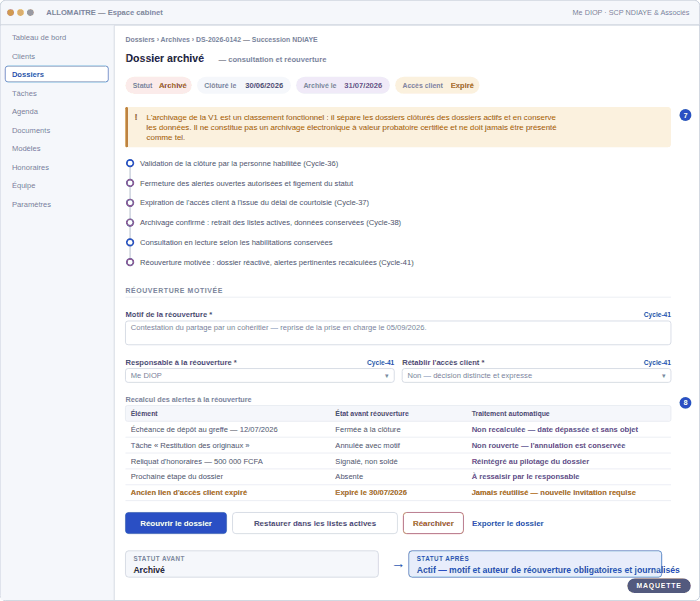
Task: Open the Tâches section
Action: click(24, 93)
